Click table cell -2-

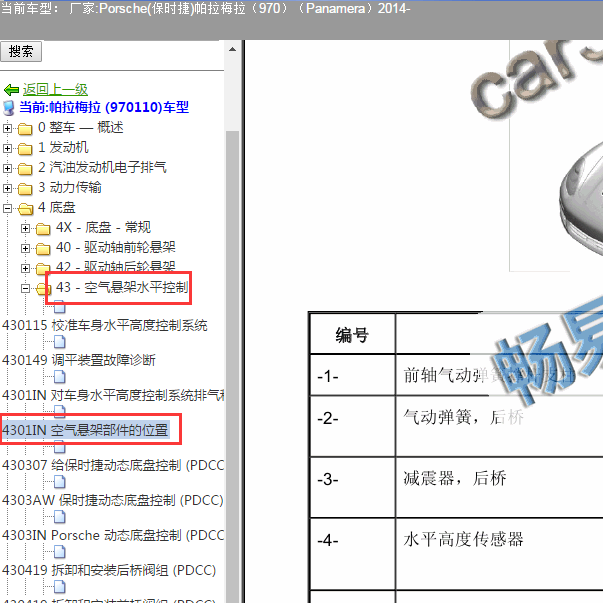352,426
